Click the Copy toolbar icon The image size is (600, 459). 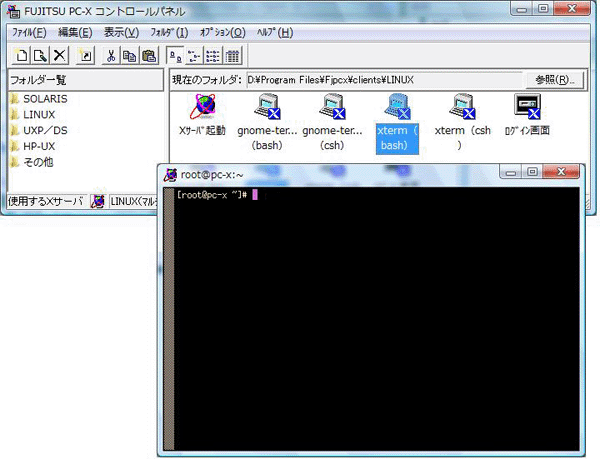pos(129,56)
